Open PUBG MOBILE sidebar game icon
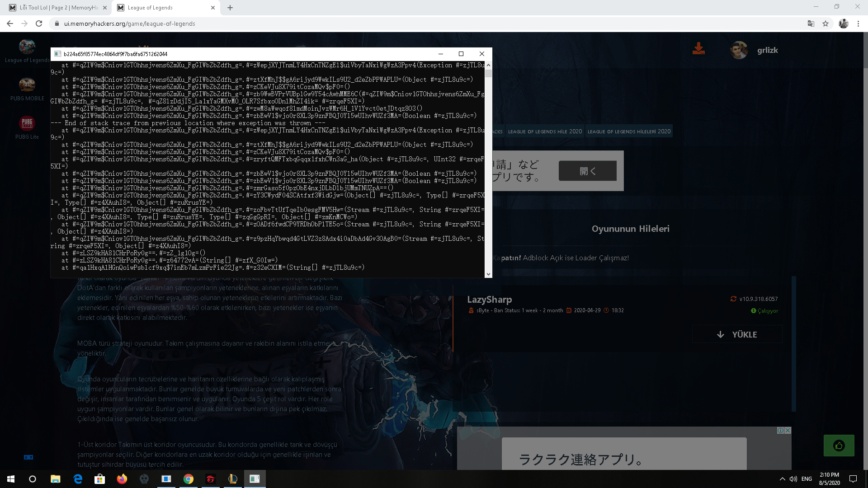 click(27, 84)
